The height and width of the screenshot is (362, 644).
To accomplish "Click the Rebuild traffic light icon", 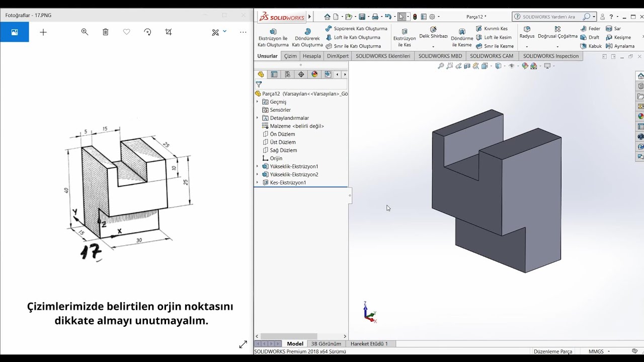I will point(415,17).
